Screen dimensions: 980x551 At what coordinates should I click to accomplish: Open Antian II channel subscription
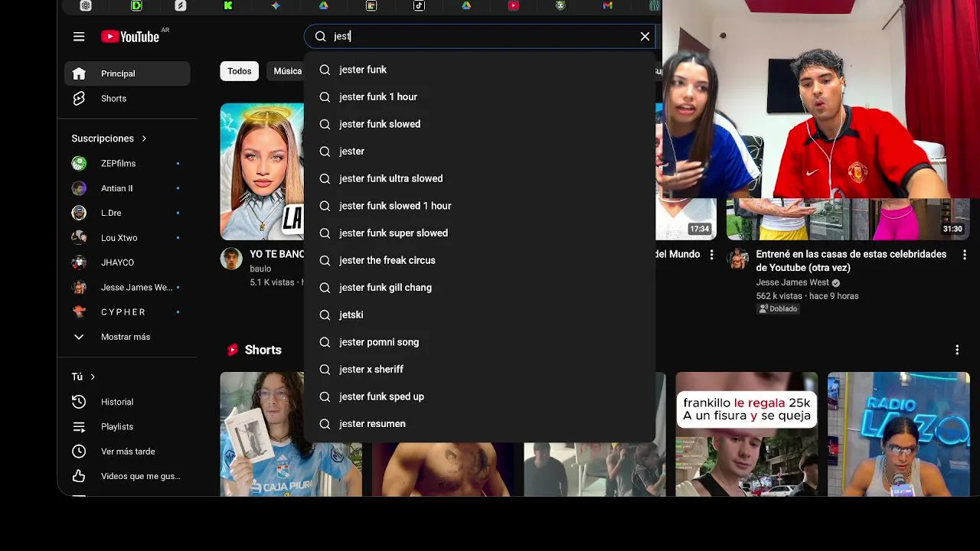point(127,188)
